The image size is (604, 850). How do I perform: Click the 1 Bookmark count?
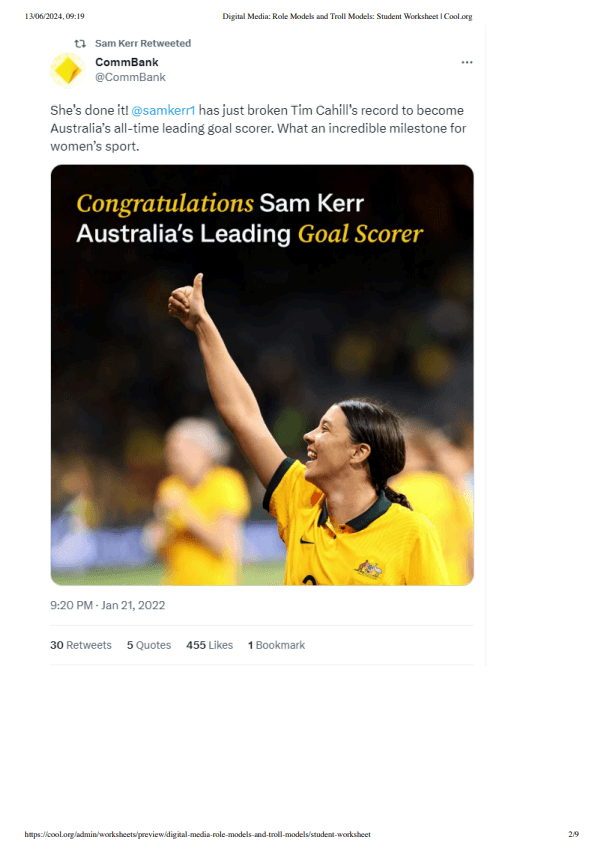[276, 645]
